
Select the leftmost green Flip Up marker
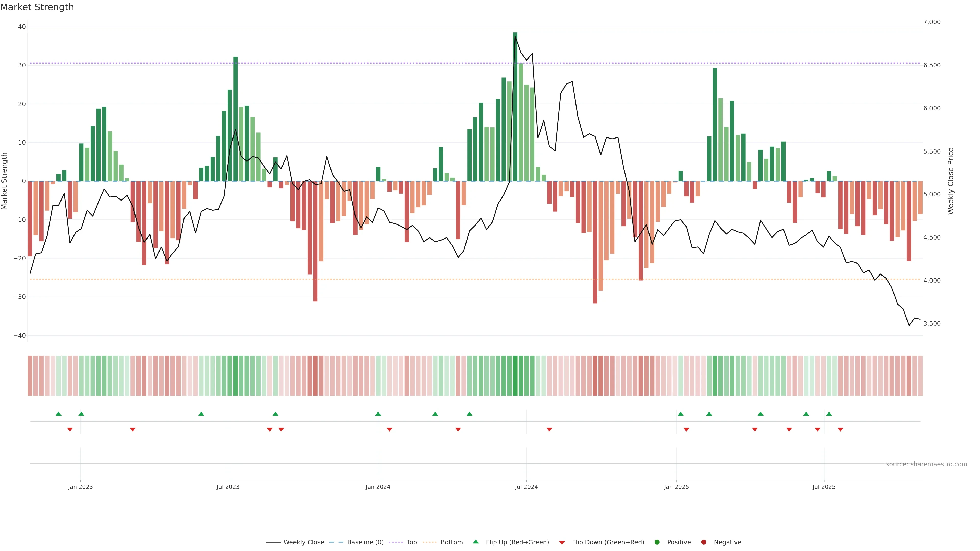58,414
